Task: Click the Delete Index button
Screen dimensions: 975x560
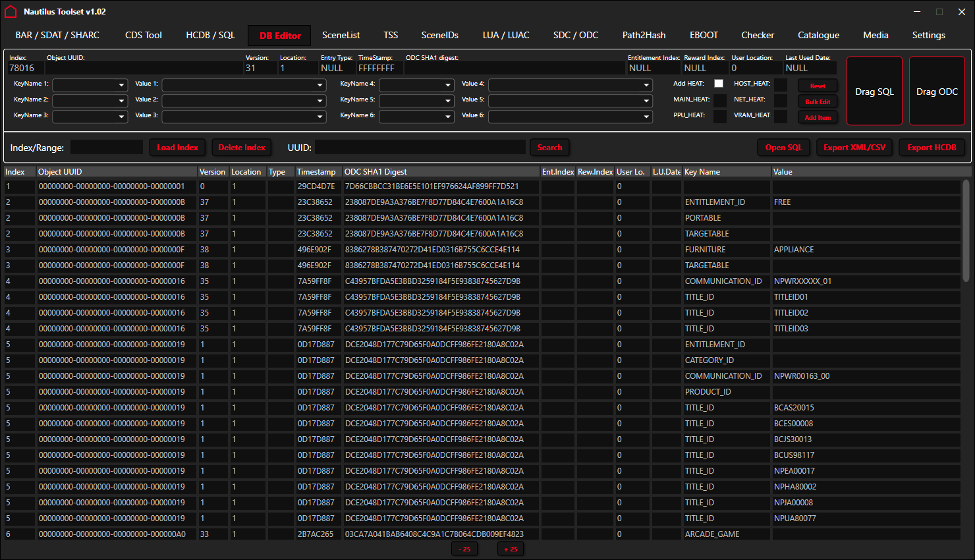Action: click(242, 148)
